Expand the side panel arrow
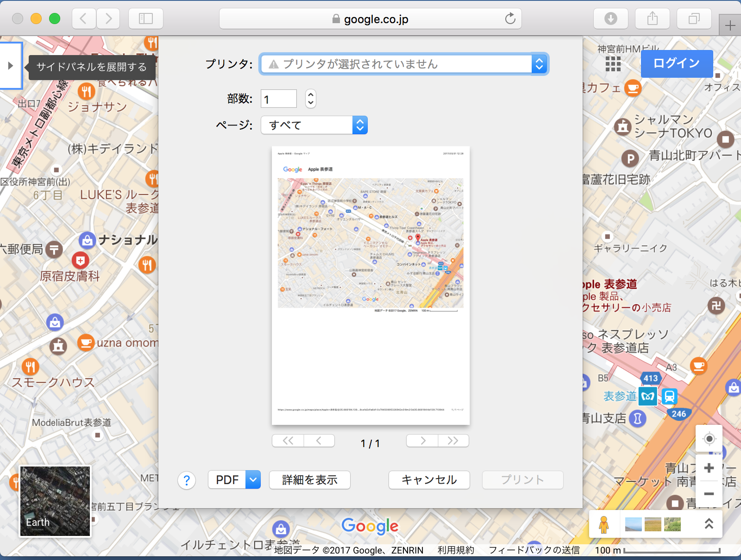Viewport: 741px width, 560px height. 11,66
